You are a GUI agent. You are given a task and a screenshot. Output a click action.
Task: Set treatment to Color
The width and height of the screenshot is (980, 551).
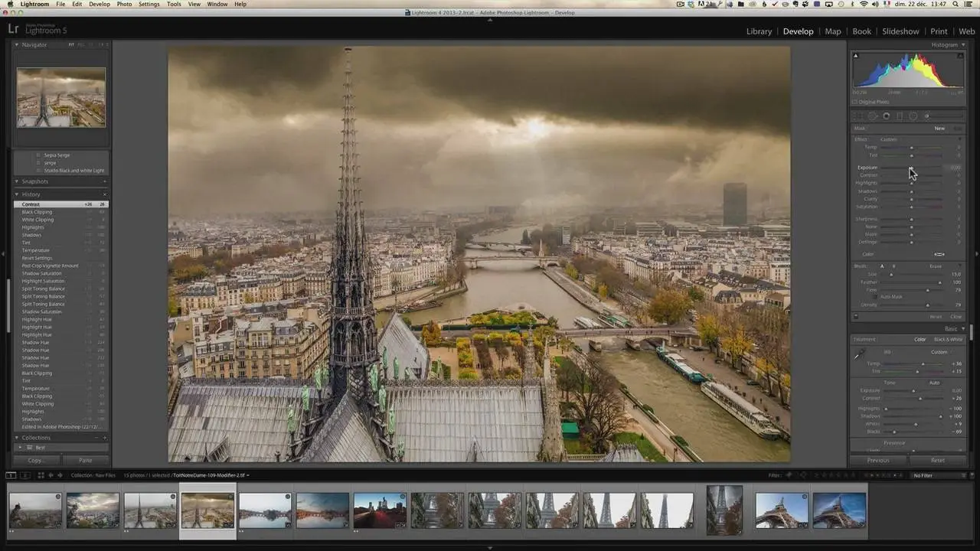pos(920,339)
